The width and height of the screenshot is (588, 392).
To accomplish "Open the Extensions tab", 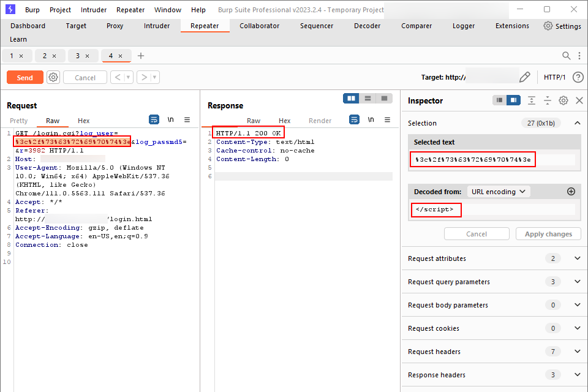I will (512, 26).
